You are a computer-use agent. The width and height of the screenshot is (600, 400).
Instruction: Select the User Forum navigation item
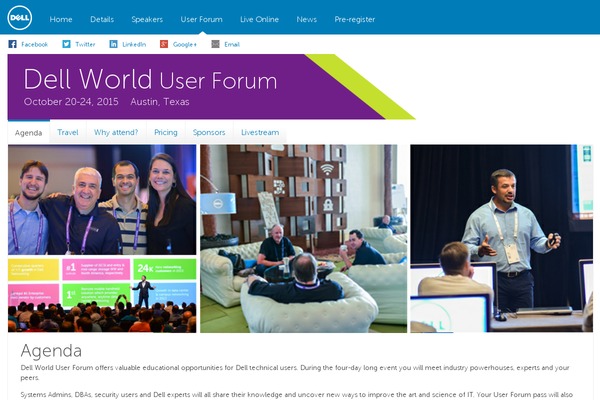[201, 19]
